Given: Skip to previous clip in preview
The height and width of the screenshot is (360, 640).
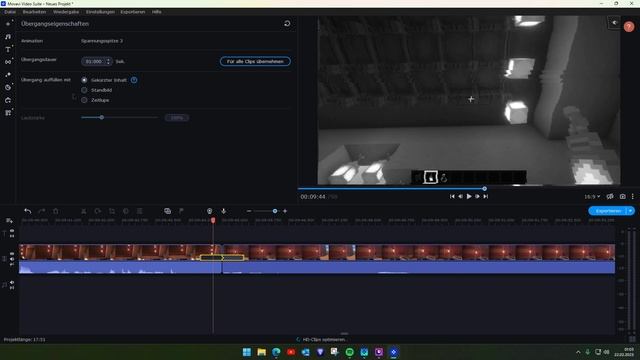Looking at the screenshot, I should point(452,196).
